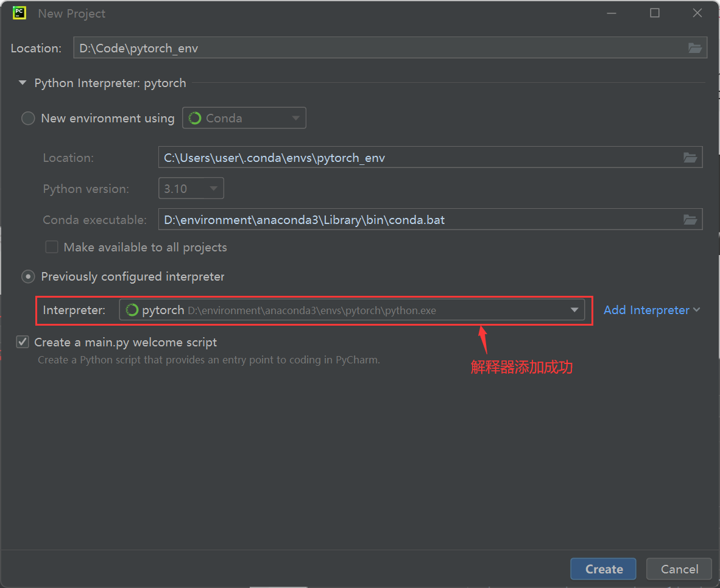Select New environment using radio button
This screenshot has width=720, height=588.
pos(28,118)
